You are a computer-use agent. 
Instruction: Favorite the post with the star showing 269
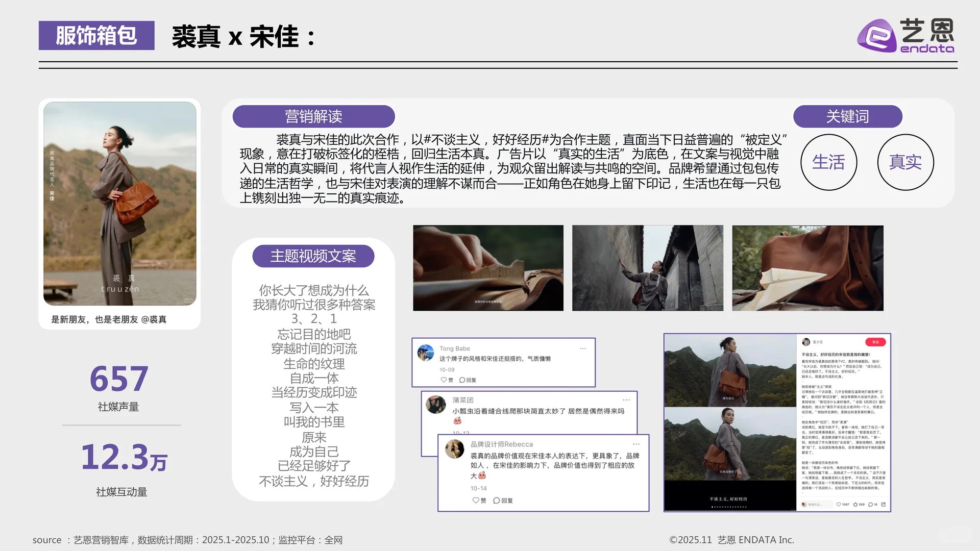[855, 505]
